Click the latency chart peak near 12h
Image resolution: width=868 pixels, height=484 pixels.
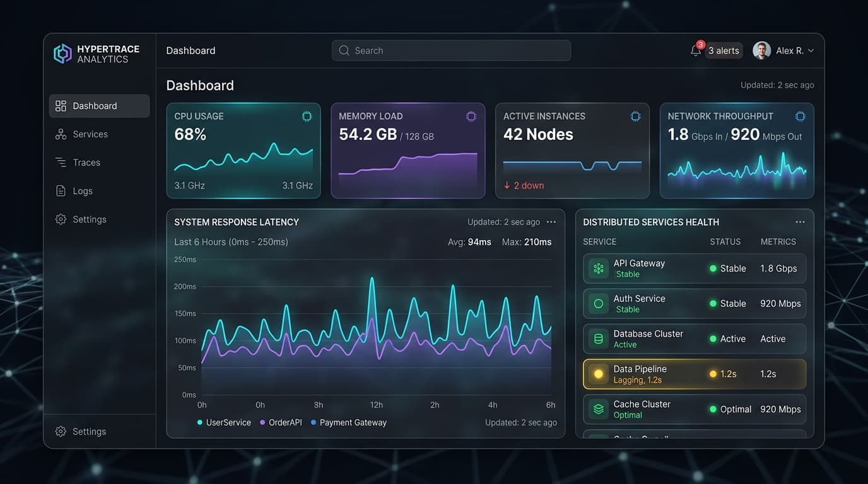[x=372, y=279]
